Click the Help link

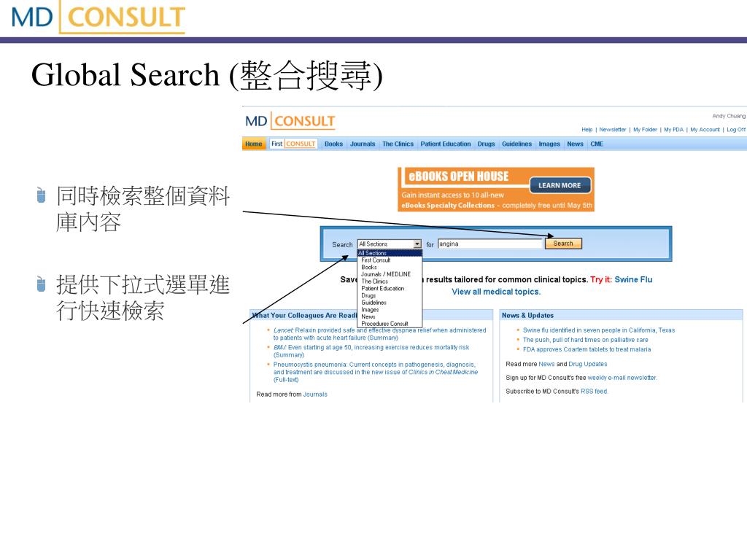click(587, 130)
